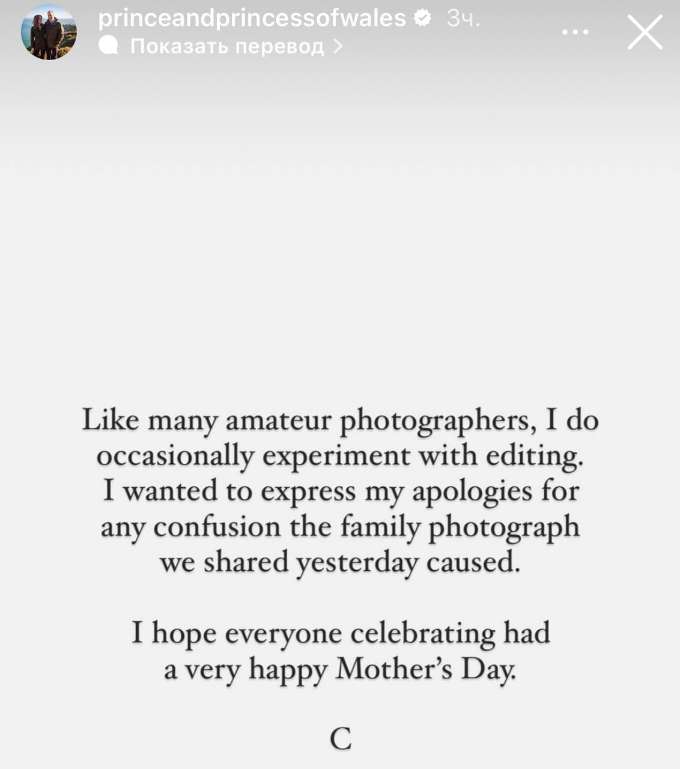Click the line "any confusion the family photograph"
The height and width of the screenshot is (769, 680).
[340, 526]
